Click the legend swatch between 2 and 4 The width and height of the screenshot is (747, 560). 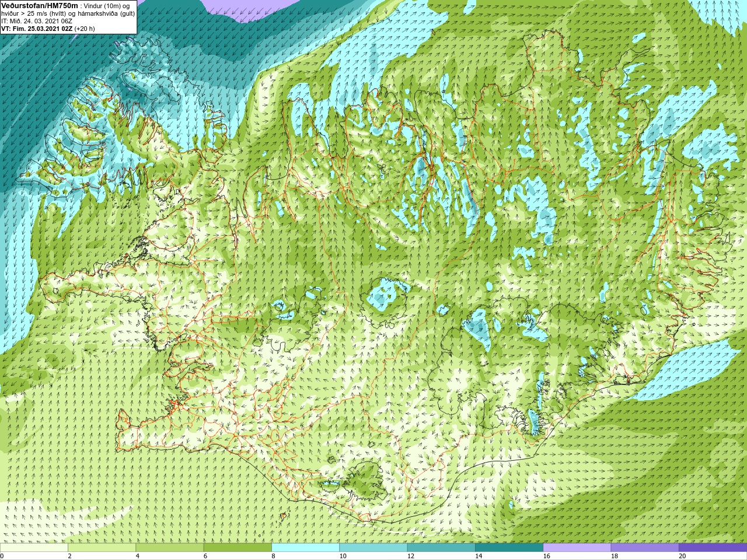(102, 548)
